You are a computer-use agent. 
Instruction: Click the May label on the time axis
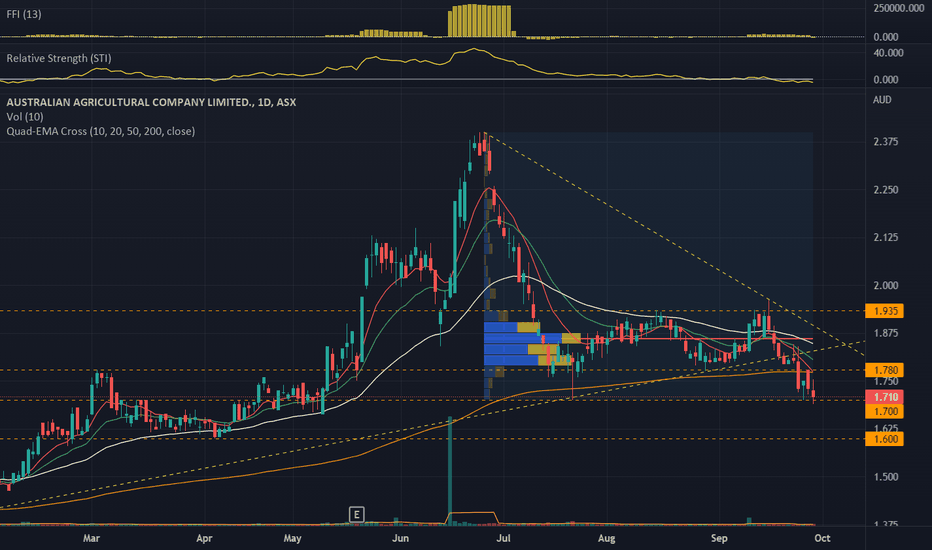point(292,538)
